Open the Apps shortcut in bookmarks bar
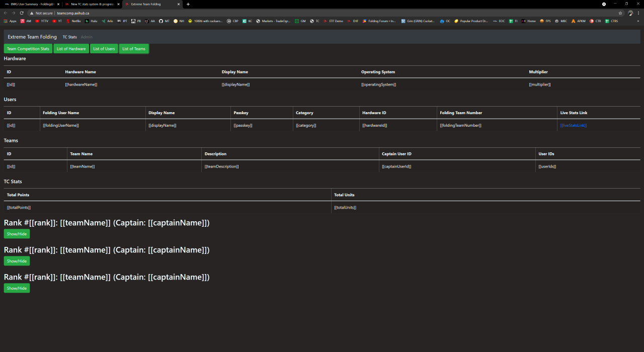This screenshot has height=352, width=644. click(x=10, y=21)
